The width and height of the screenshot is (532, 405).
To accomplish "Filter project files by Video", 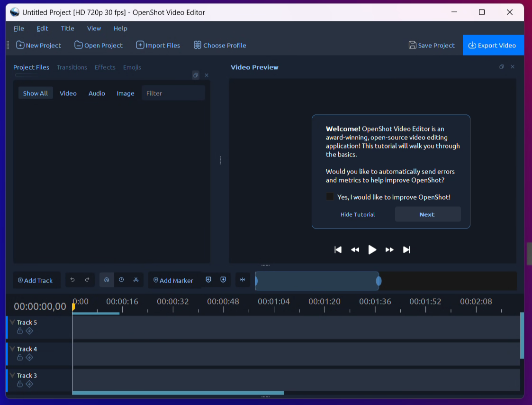I will click(x=68, y=93).
